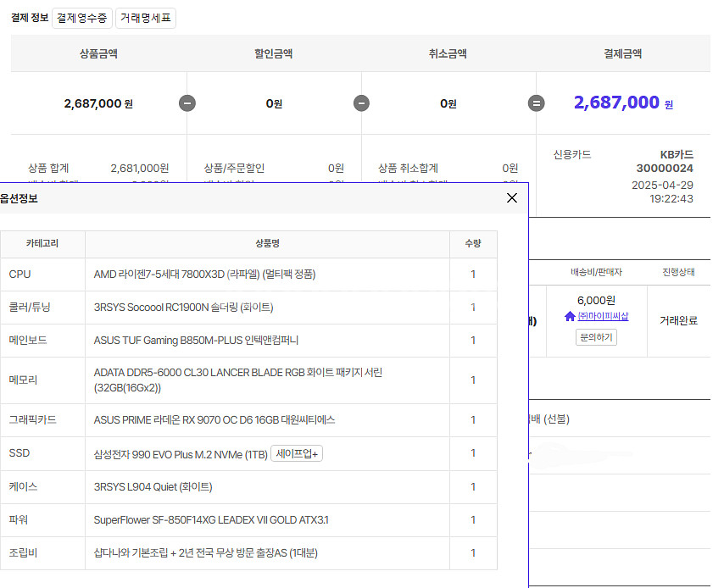The height and width of the screenshot is (588, 724).
Task: Click the minus icon after 할인금액
Action: (x=361, y=103)
